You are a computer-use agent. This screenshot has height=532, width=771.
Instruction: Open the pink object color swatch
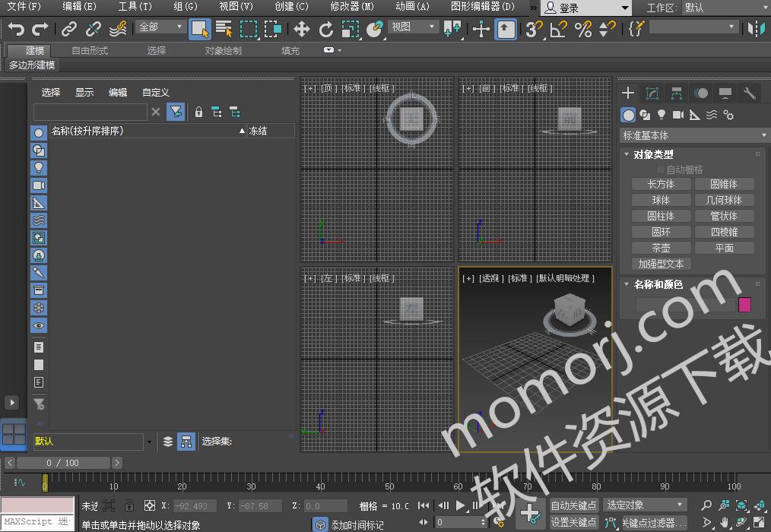click(x=744, y=304)
